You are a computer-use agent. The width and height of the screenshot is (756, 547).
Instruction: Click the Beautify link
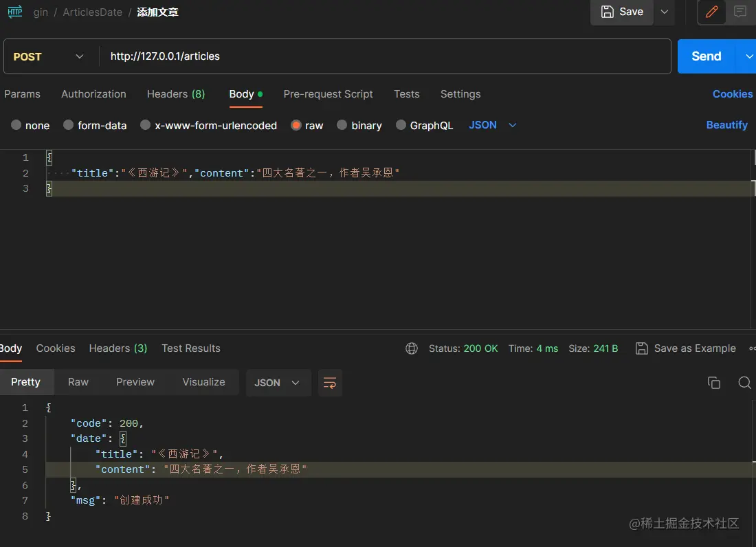point(727,125)
